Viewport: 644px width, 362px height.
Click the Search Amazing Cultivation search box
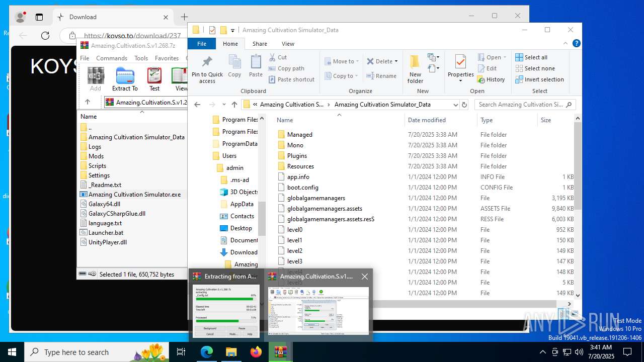point(525,105)
